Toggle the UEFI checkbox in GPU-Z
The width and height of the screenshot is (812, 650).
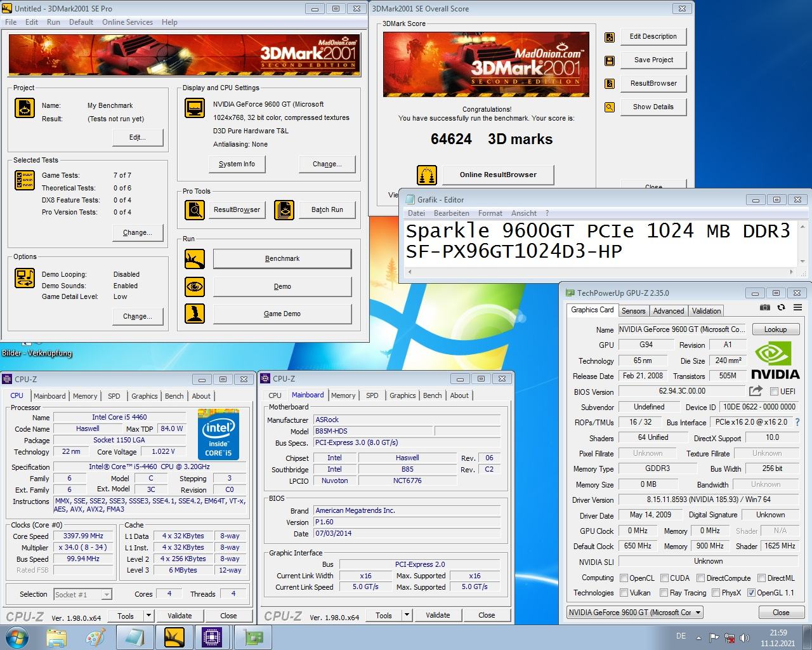click(x=774, y=392)
